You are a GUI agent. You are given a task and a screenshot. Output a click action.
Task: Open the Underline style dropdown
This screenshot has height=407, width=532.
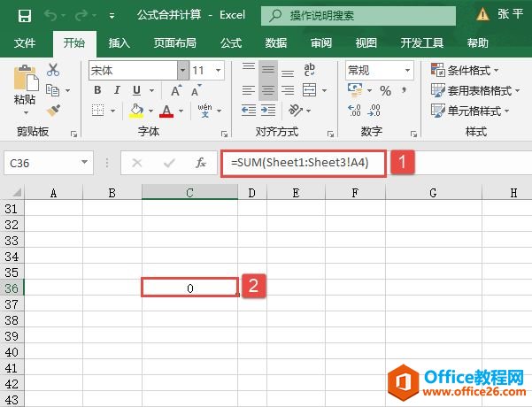[151, 90]
